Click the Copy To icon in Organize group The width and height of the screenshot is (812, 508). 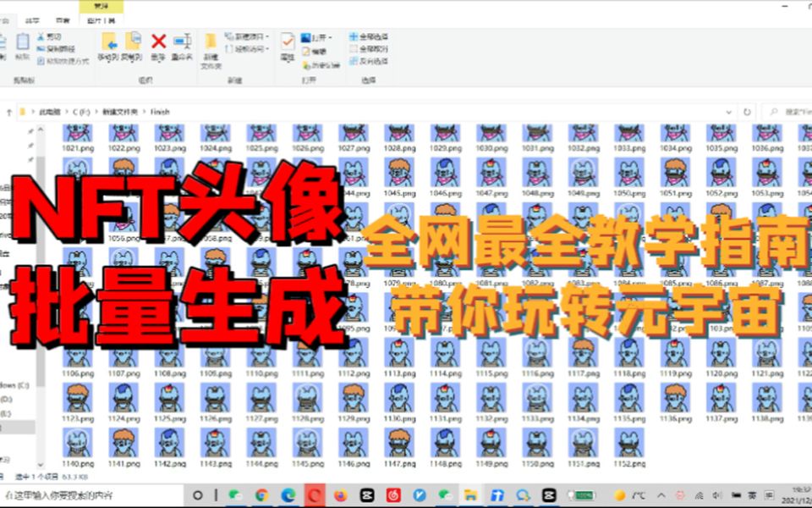click(x=132, y=42)
